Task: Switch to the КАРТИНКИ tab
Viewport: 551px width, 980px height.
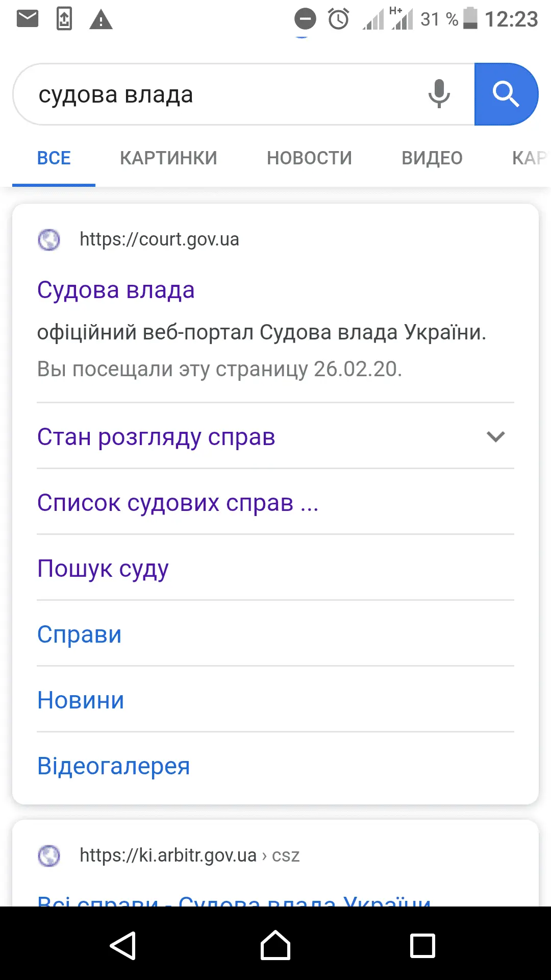Action: coord(168,158)
